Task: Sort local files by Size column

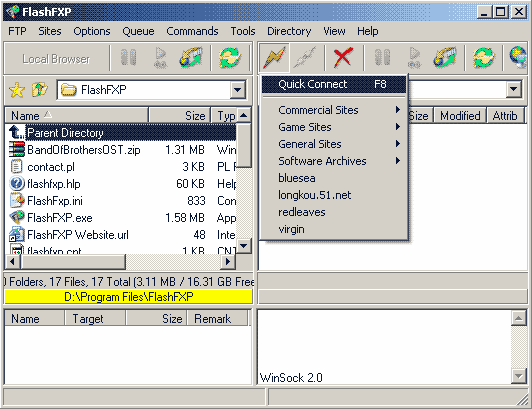Action: (x=179, y=115)
